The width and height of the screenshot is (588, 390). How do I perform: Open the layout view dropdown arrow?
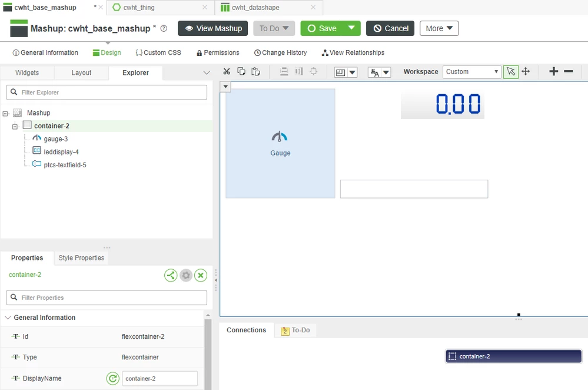[353, 72]
